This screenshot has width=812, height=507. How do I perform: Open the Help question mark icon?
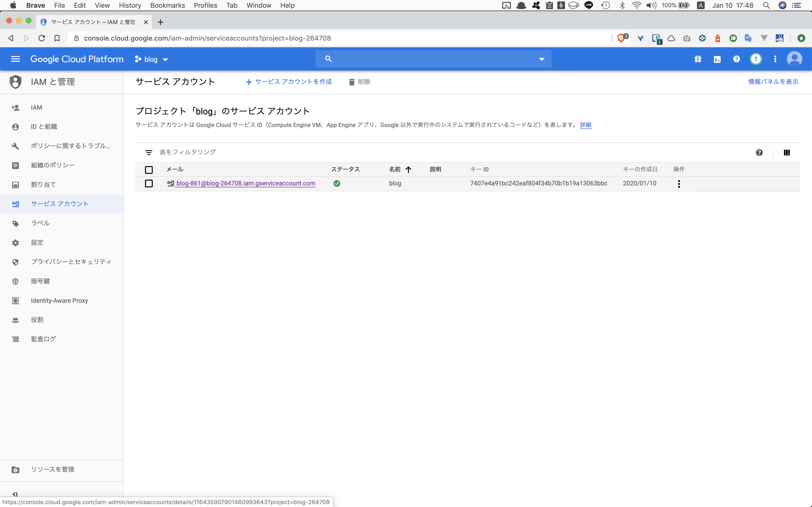coord(736,59)
